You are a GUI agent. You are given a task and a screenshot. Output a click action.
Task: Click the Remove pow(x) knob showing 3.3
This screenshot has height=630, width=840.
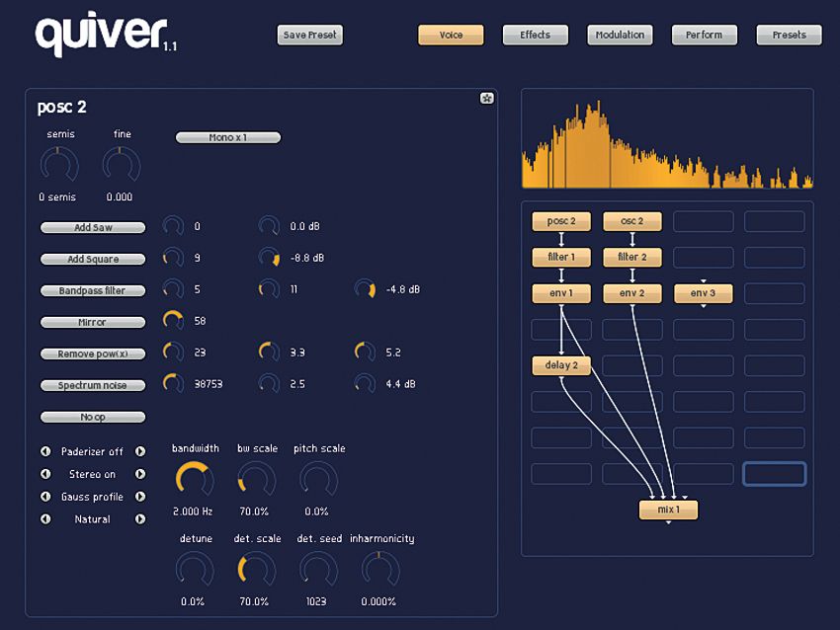pyautogui.click(x=269, y=353)
